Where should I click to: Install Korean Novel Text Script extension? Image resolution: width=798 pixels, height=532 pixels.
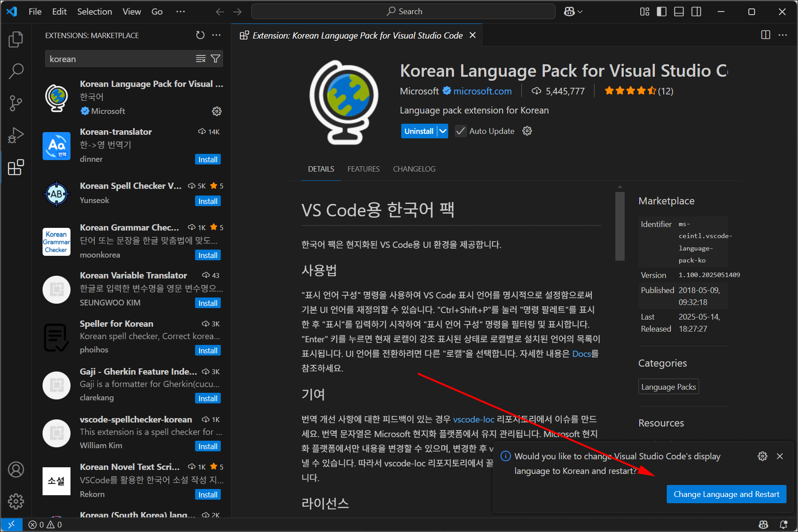[x=208, y=495]
